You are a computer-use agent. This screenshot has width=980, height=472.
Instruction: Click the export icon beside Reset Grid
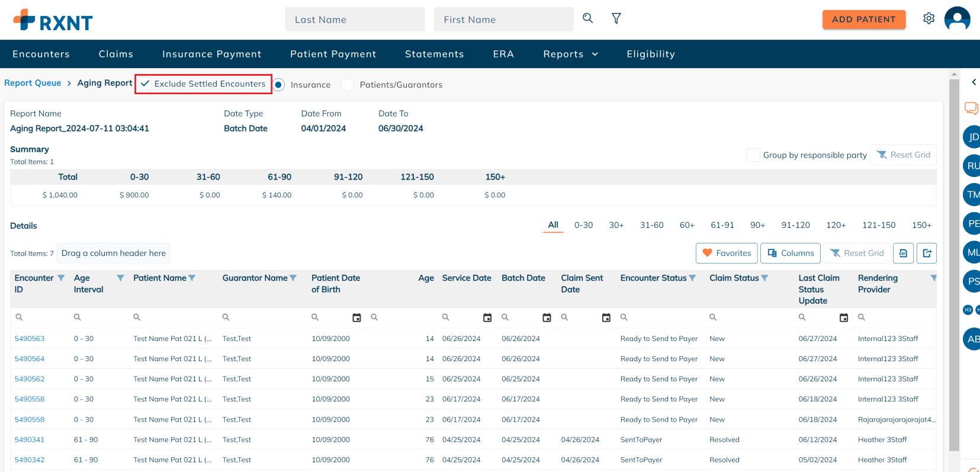point(927,253)
